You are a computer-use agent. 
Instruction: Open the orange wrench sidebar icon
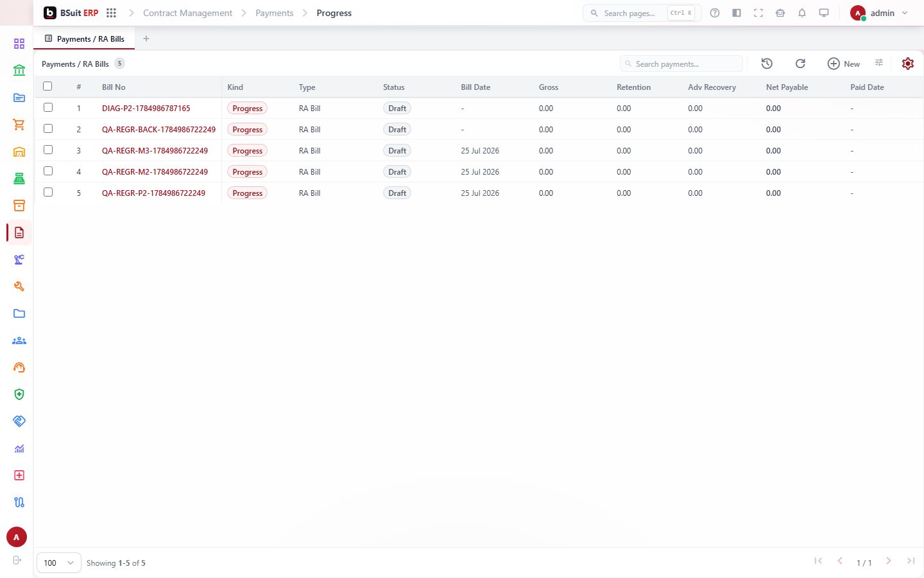[19, 286]
